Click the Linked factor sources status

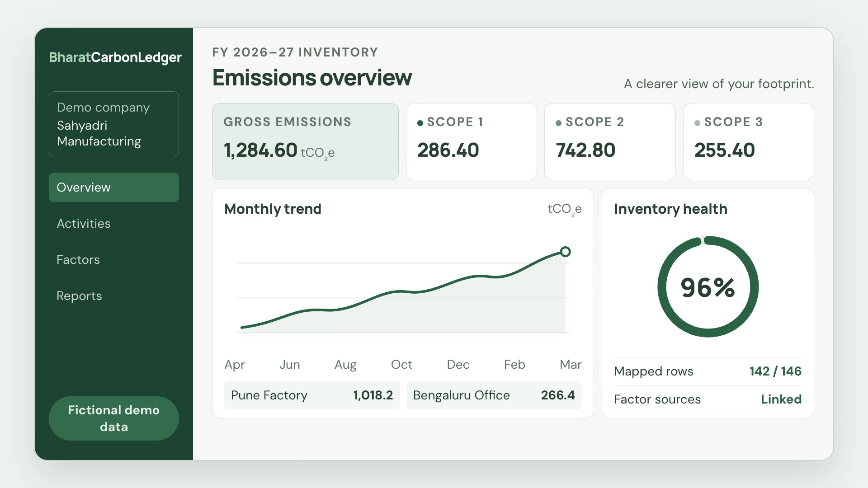(781, 399)
